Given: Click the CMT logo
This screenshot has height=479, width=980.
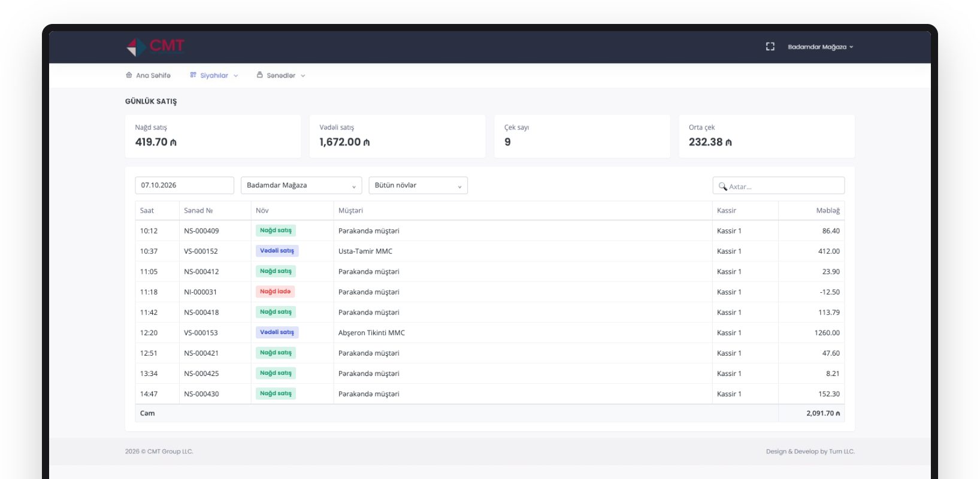Looking at the screenshot, I should [x=155, y=47].
